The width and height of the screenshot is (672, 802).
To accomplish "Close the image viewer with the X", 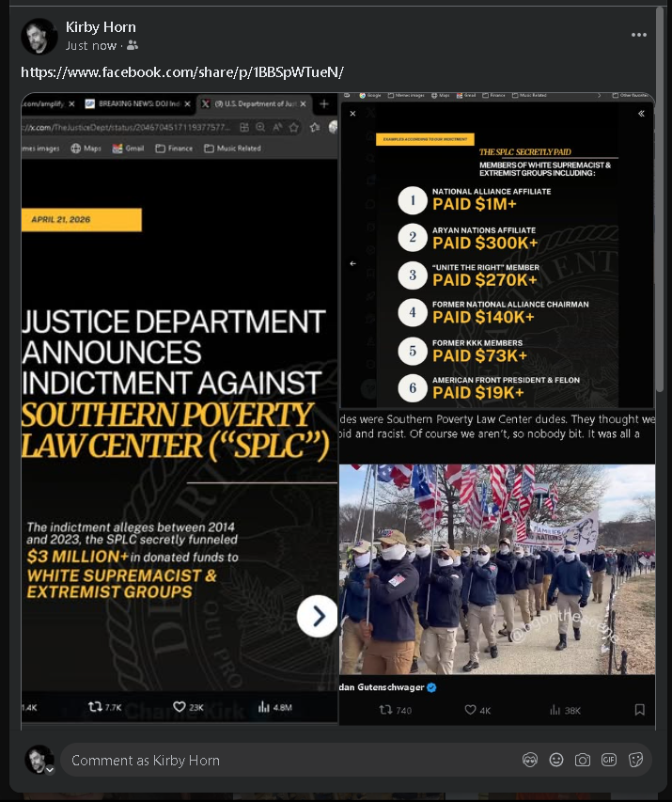I will coord(352,114).
